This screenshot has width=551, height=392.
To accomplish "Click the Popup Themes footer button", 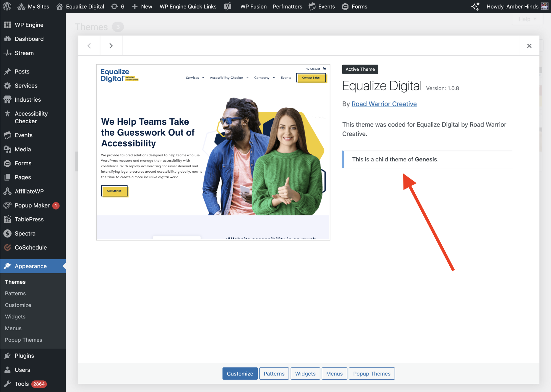I will (x=372, y=374).
